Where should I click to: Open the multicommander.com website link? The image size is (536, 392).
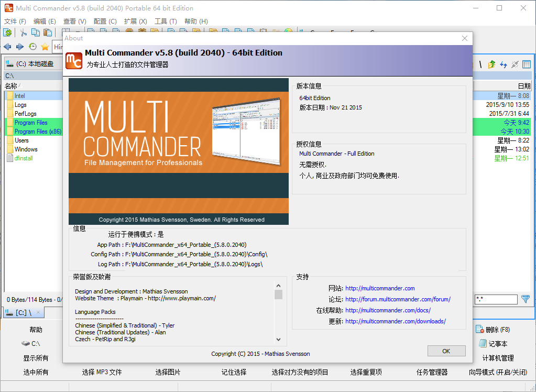[380, 288]
